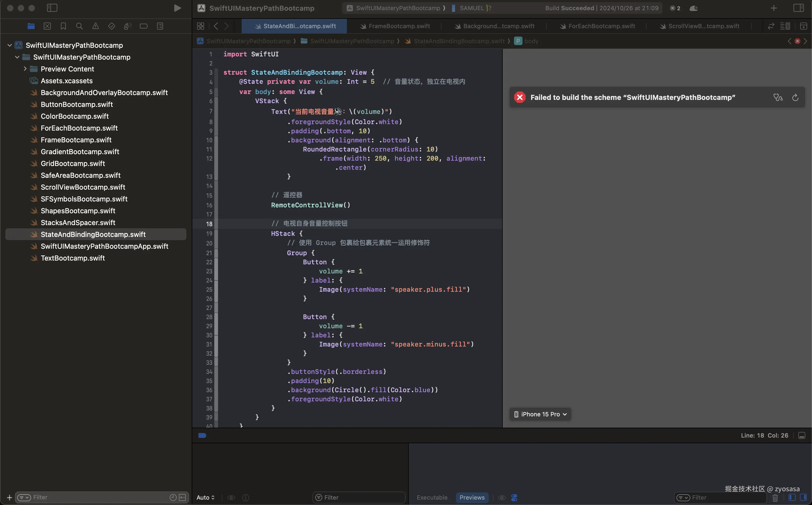The height and width of the screenshot is (505, 812).
Task: Show the Bookmark navigator
Action: [63, 26]
